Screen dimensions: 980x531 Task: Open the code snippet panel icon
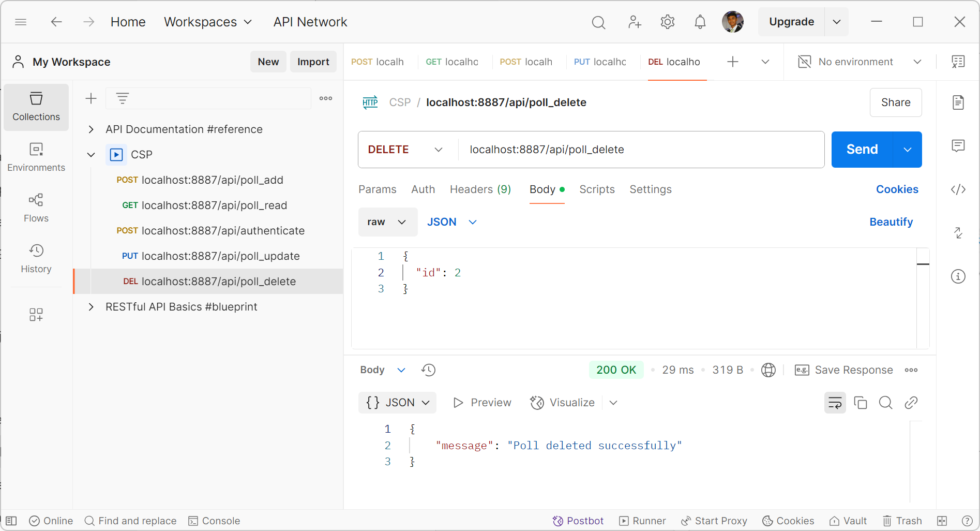(958, 189)
